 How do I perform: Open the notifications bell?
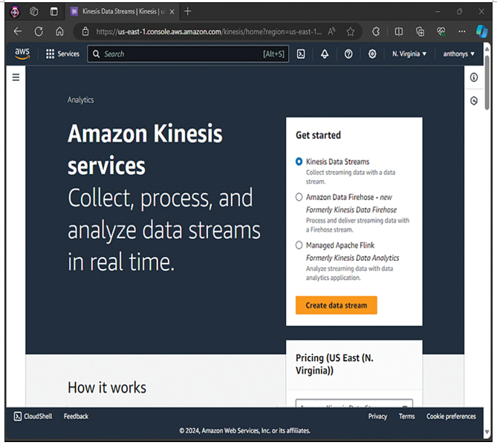pyautogui.click(x=325, y=54)
